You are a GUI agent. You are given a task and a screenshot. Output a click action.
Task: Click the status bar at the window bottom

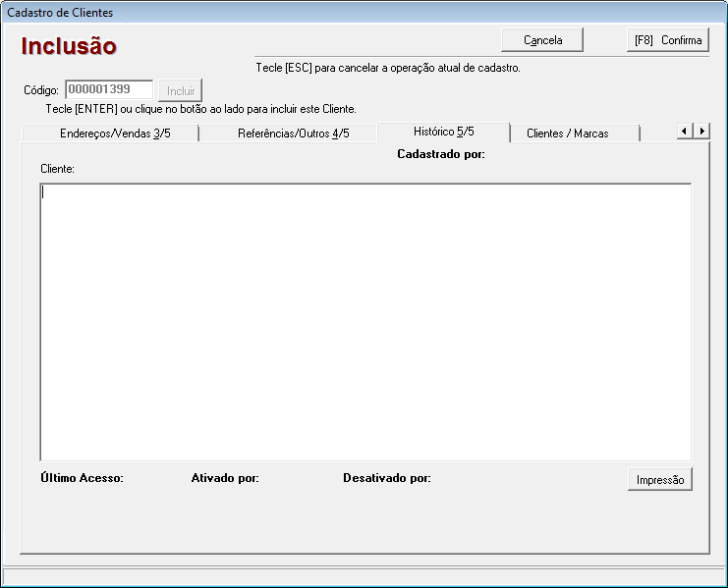[x=364, y=576]
